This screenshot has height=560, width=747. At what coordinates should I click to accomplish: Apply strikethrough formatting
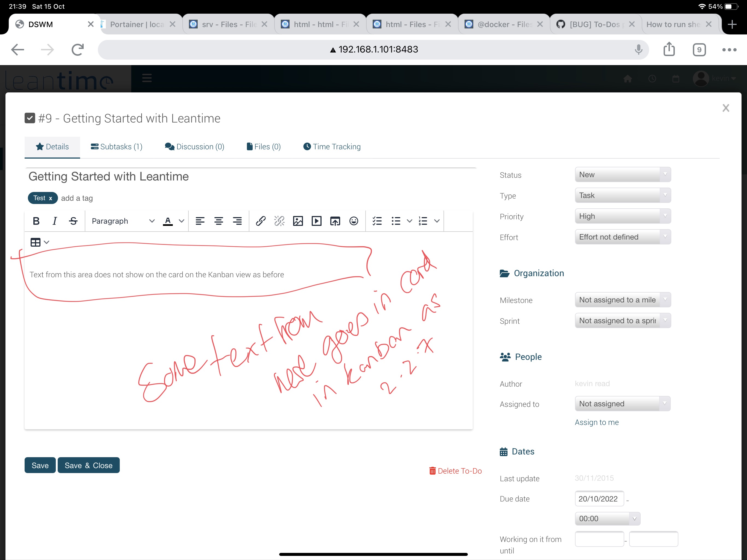click(x=73, y=221)
